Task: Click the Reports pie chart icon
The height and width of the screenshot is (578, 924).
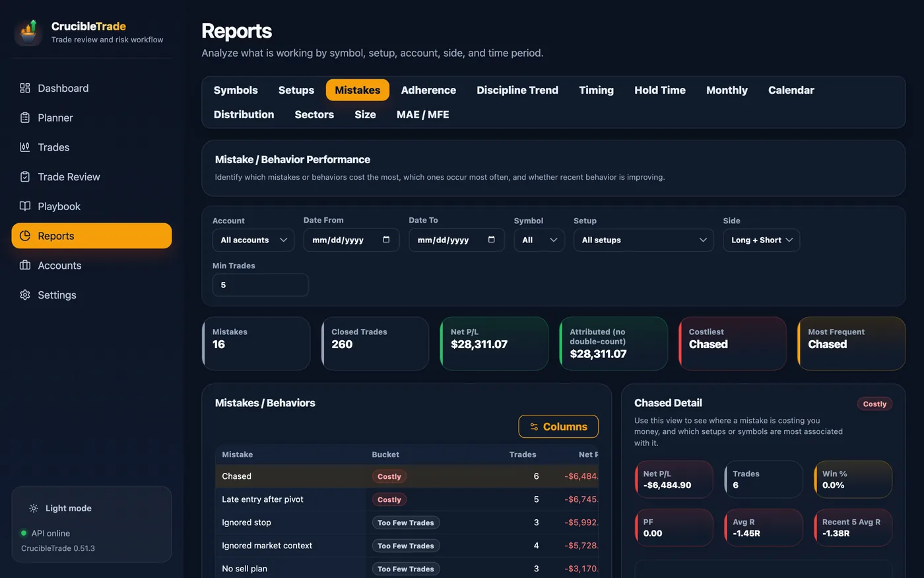Action: [x=25, y=236]
